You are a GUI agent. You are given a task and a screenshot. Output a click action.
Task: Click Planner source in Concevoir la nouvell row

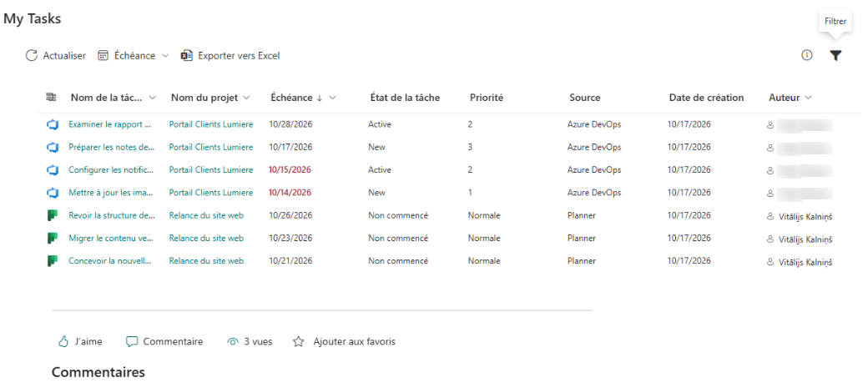tap(582, 260)
